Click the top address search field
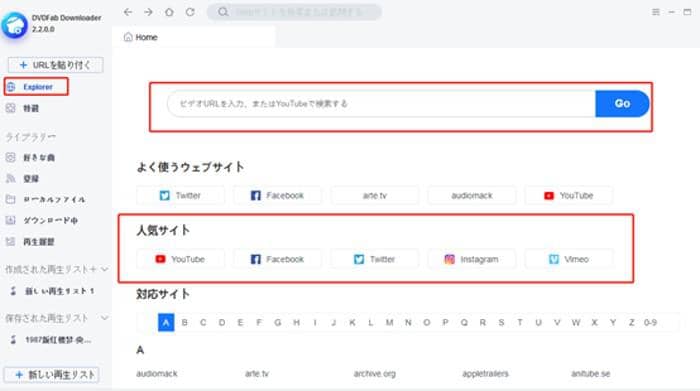The image size is (700, 391). pos(294,12)
